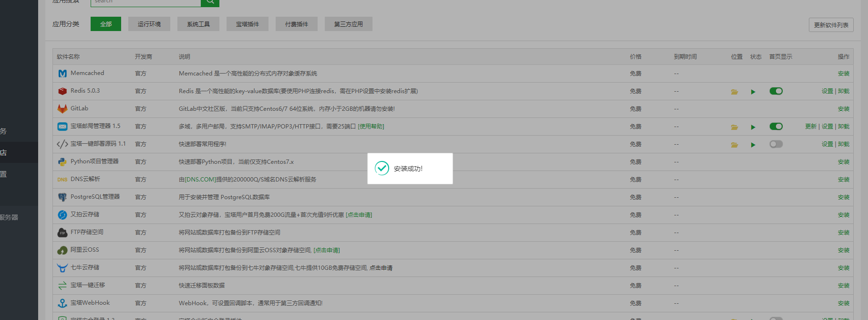Open the 宝塔邮局管理器 folder location icon
Viewport: 868px width, 320px height.
734,127
